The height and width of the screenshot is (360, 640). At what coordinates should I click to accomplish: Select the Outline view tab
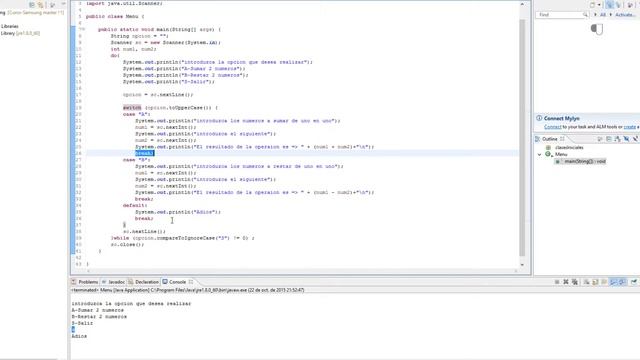pos(549,139)
